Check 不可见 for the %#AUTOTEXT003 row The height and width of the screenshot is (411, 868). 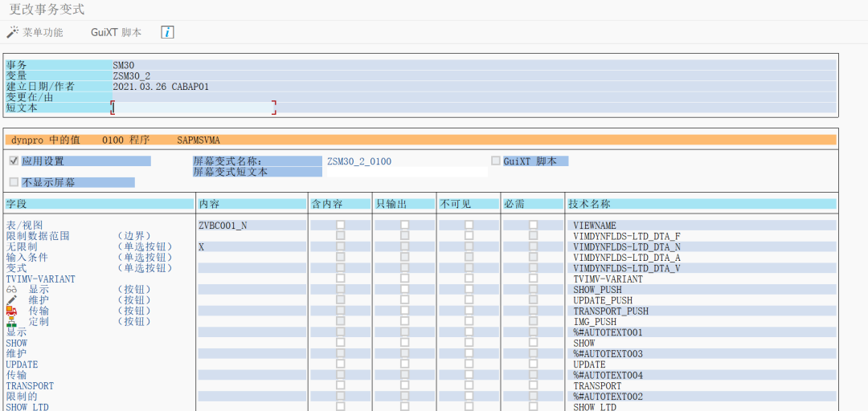(469, 353)
